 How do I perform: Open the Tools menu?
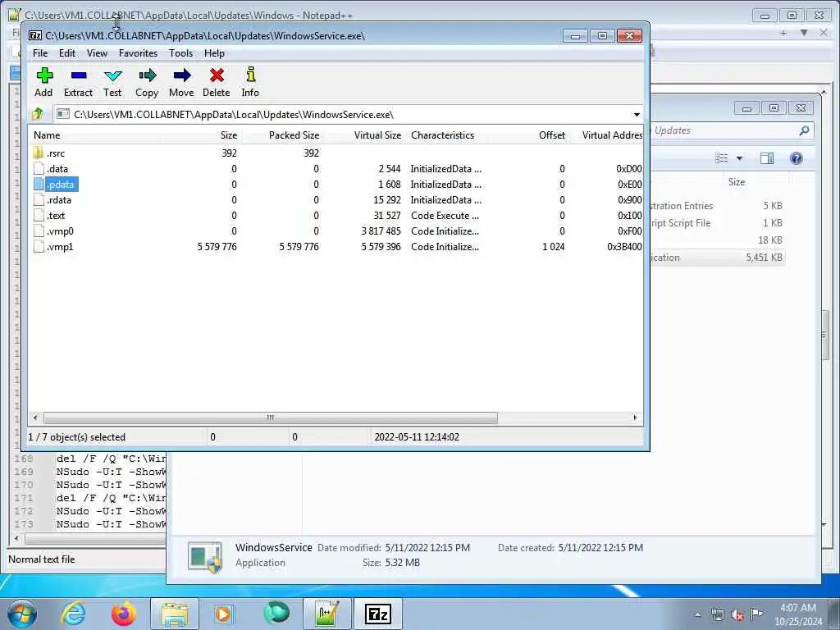[180, 53]
